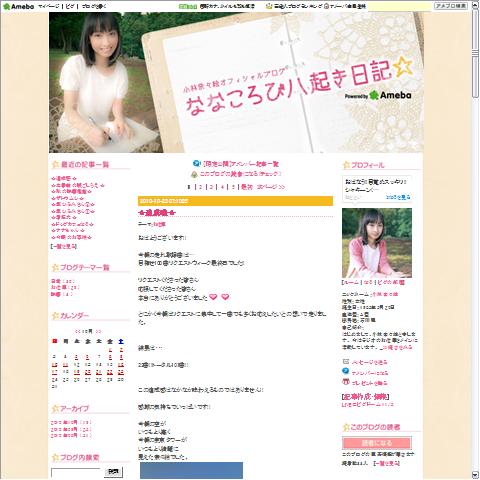Click the green tree reader-check icon
480x480 pixels.
(194, 174)
